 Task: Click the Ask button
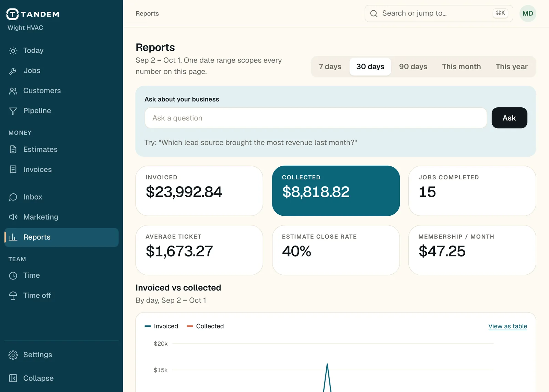(x=509, y=118)
